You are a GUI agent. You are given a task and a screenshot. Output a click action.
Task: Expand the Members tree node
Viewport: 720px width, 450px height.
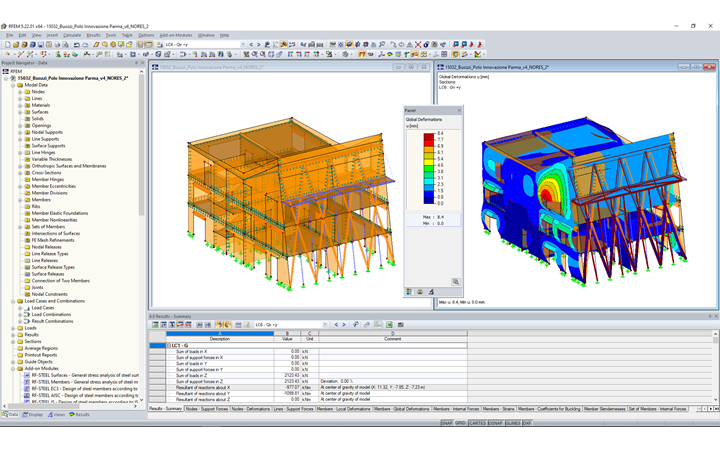tap(20, 200)
